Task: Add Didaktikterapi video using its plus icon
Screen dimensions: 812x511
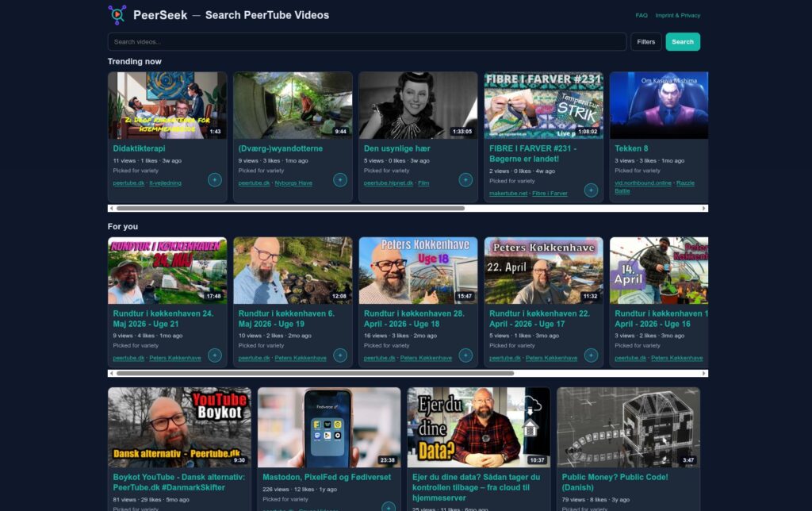Action: pos(214,180)
